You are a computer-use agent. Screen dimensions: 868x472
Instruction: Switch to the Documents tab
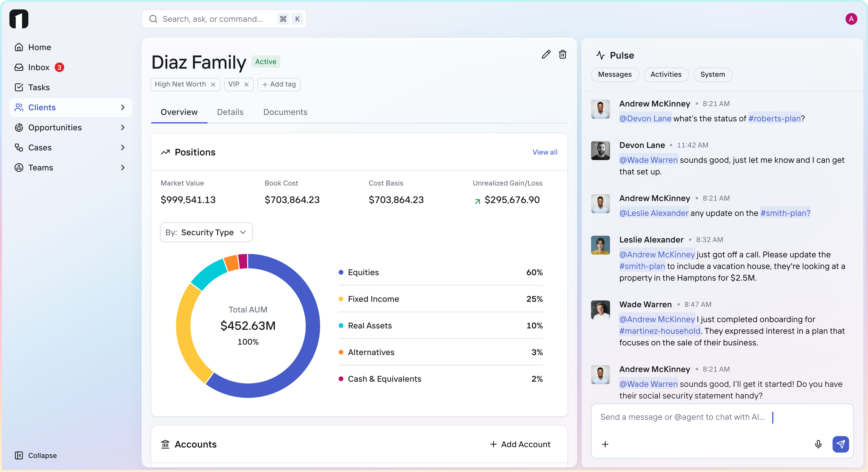285,112
